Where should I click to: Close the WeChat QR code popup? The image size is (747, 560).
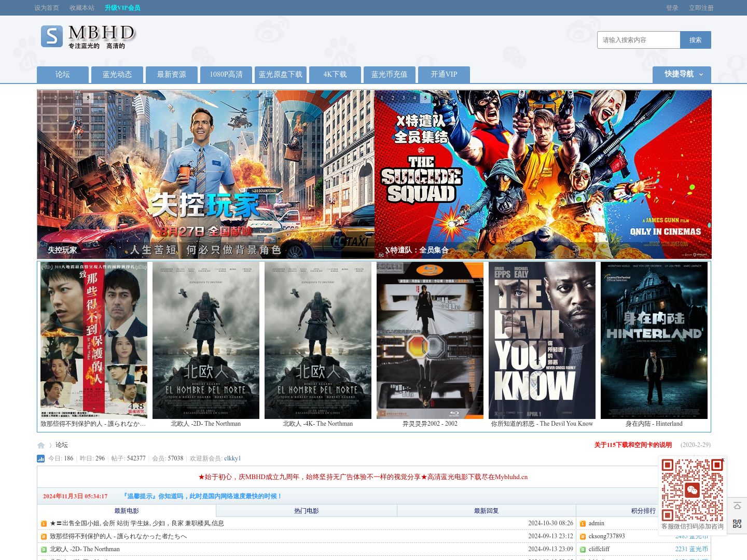point(723,459)
